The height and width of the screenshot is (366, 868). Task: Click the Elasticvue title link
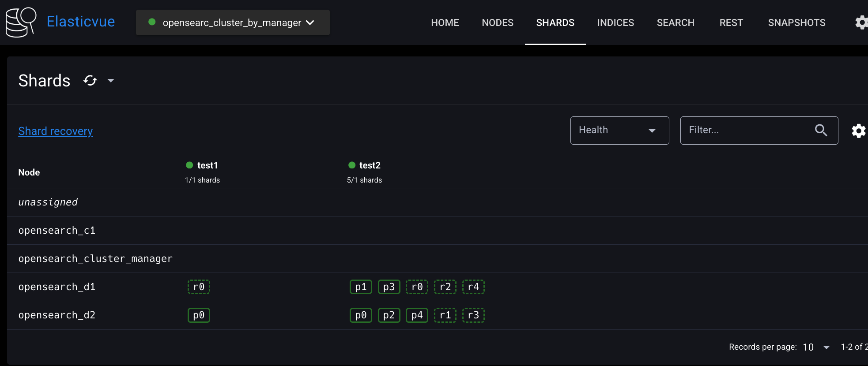click(x=81, y=22)
